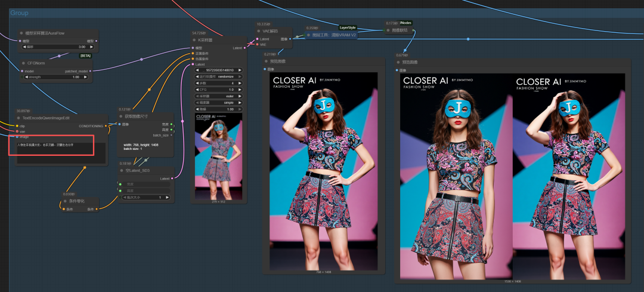This screenshot has height=292, width=644.
Task: Click the patched_model output port on CFGNorm
Action: coord(91,71)
